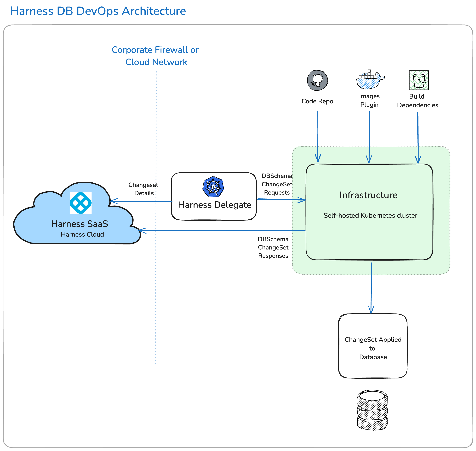Click the Changeset Details arrow label
This screenshot has height=451, width=476.
pyautogui.click(x=143, y=189)
